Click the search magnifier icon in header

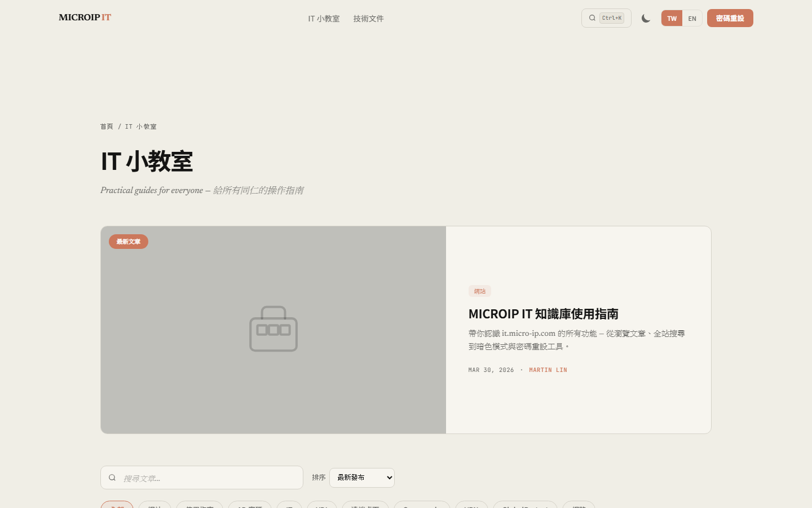pos(592,18)
